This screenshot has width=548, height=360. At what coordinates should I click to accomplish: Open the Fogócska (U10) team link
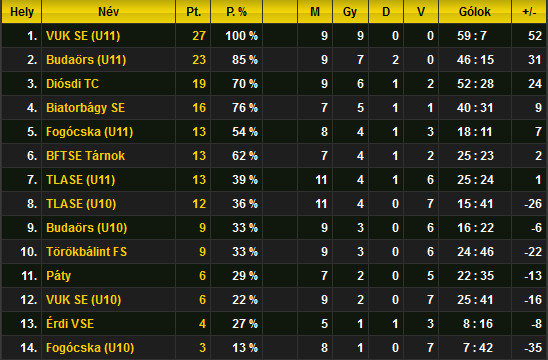(x=90, y=348)
